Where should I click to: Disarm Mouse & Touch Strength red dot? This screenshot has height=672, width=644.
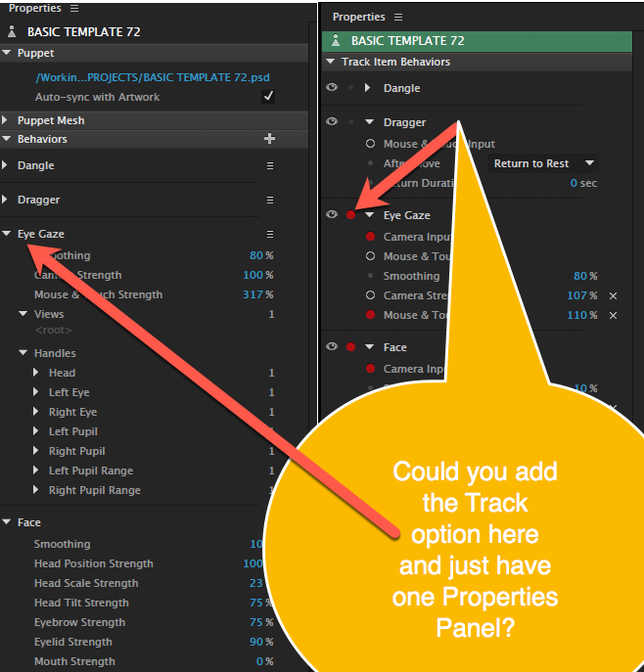371,315
